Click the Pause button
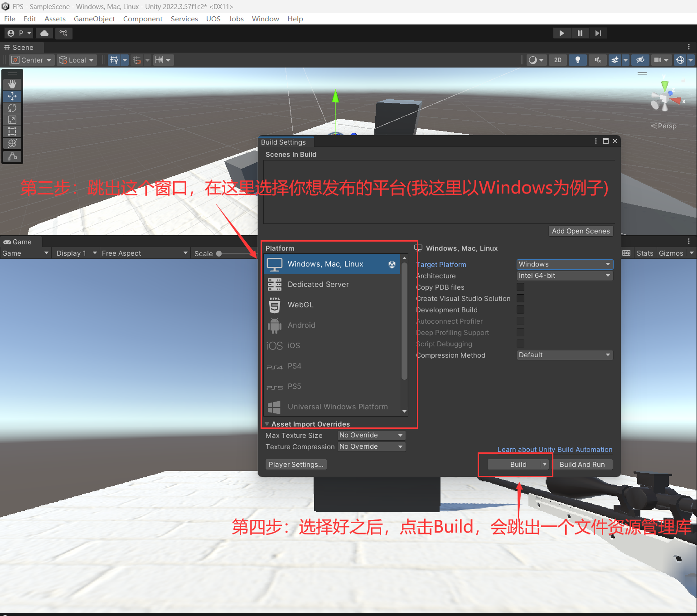 click(x=580, y=33)
